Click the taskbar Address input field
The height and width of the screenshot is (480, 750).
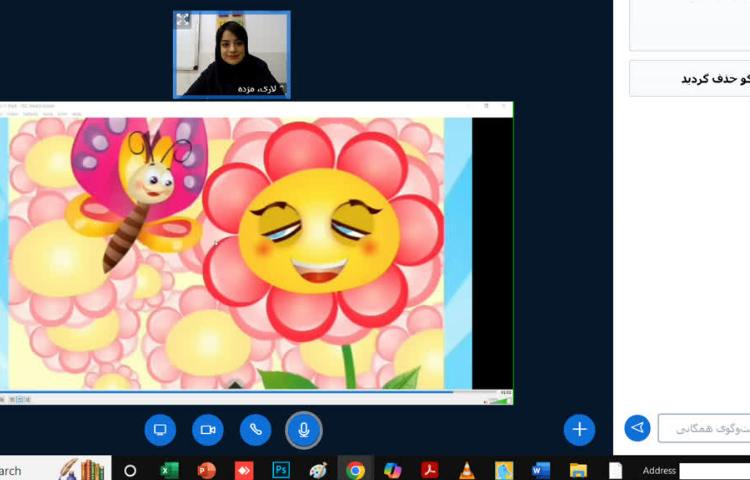(x=714, y=471)
